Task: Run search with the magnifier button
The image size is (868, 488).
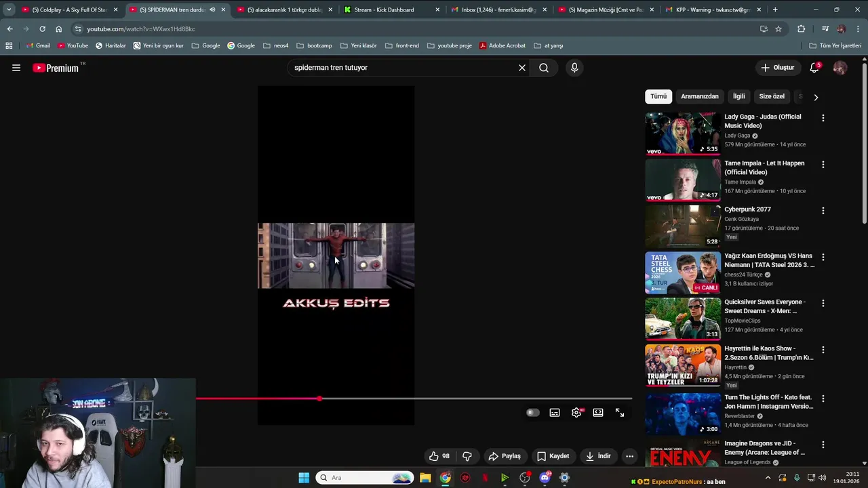Action: (544, 68)
